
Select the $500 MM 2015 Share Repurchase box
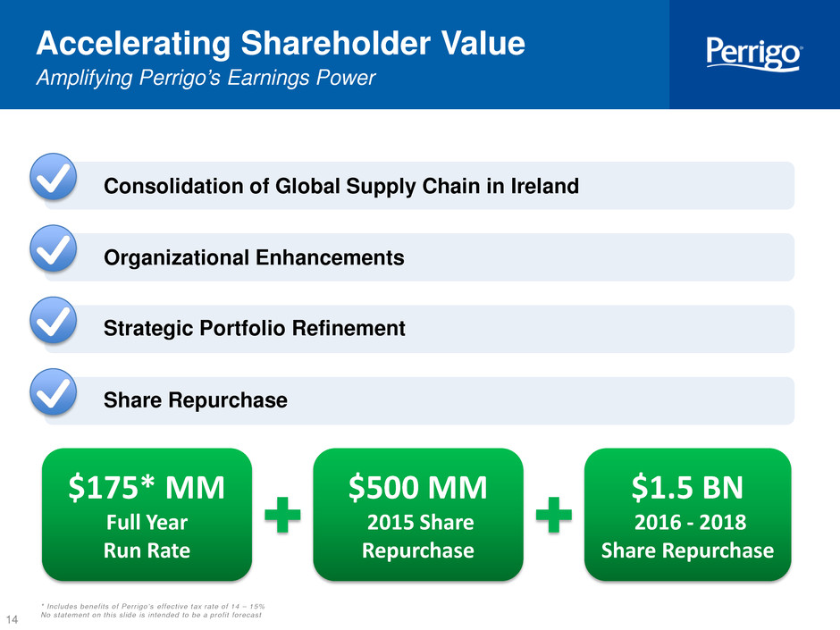click(x=418, y=515)
